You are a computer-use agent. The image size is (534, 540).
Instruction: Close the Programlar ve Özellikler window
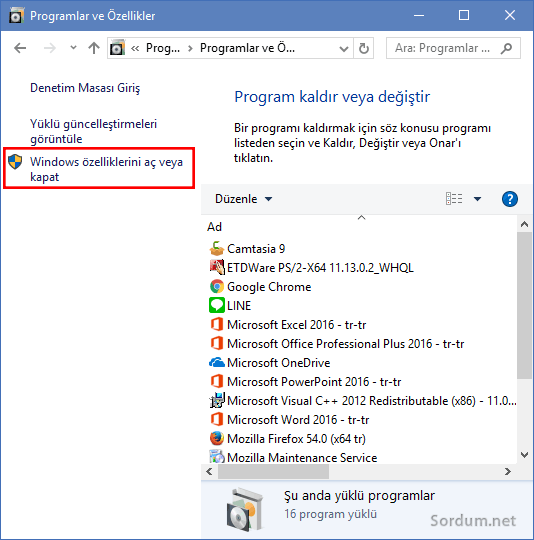click(x=509, y=15)
